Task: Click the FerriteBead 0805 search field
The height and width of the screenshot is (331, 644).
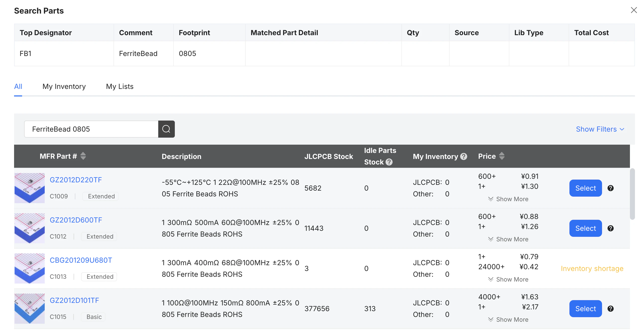Action: tap(91, 129)
